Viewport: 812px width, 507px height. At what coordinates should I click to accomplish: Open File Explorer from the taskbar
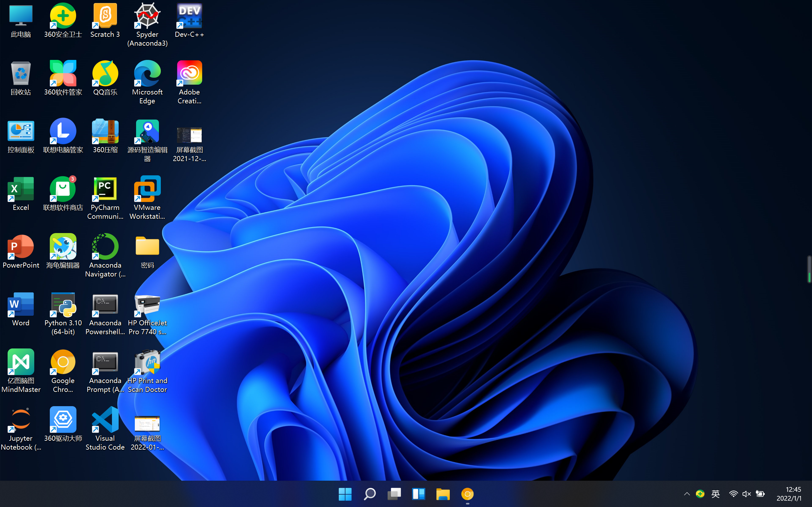click(443, 494)
